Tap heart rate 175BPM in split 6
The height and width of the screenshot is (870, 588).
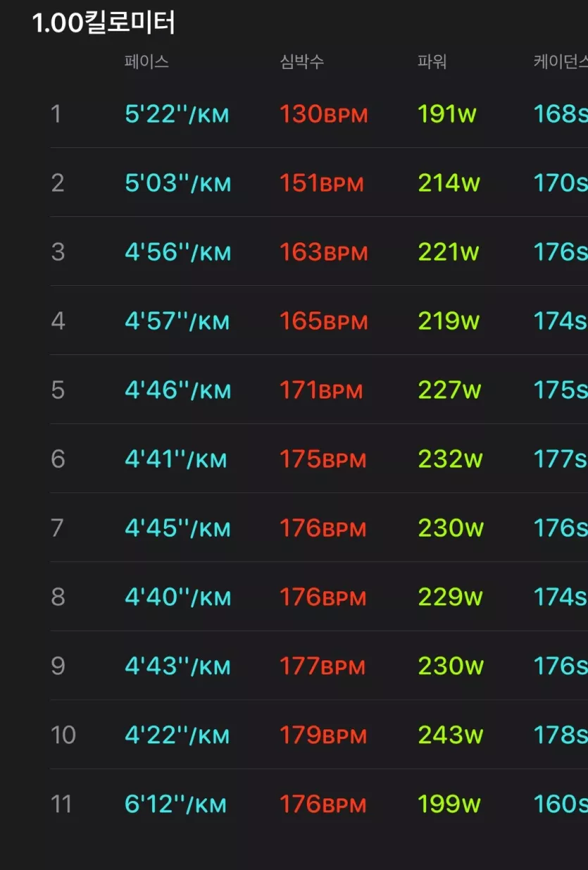[323, 459]
